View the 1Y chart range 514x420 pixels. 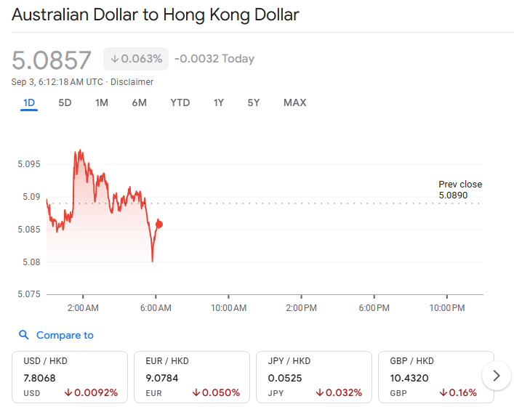click(219, 102)
